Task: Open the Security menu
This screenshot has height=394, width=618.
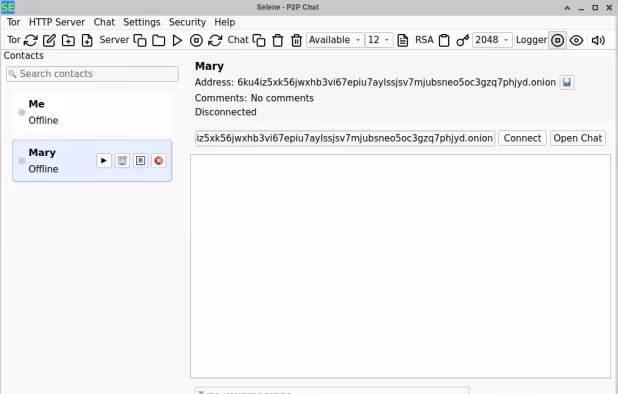Action: [187, 22]
